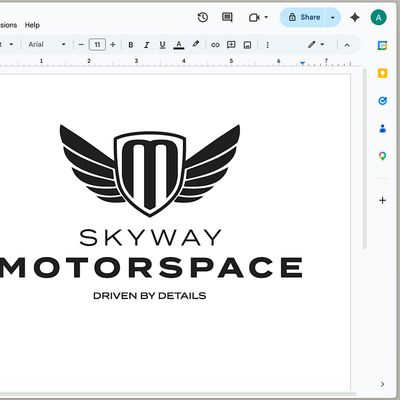Toggle bold formatting

tap(131, 45)
